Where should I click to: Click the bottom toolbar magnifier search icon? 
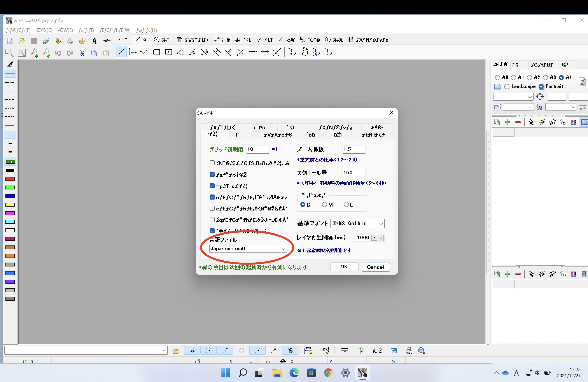422,351
